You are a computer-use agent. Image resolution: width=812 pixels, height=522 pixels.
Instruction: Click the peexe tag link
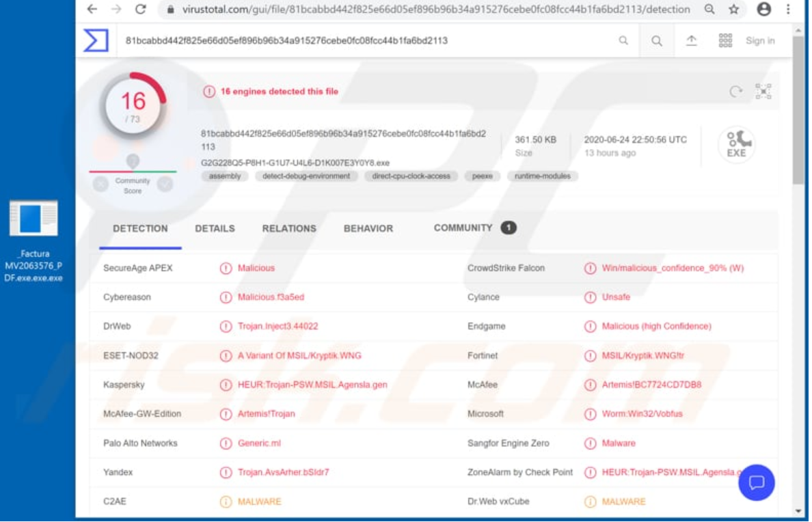[x=483, y=176]
